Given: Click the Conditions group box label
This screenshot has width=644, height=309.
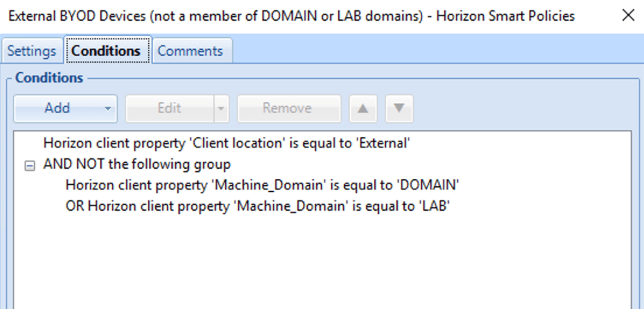Looking at the screenshot, I should click(x=49, y=78).
